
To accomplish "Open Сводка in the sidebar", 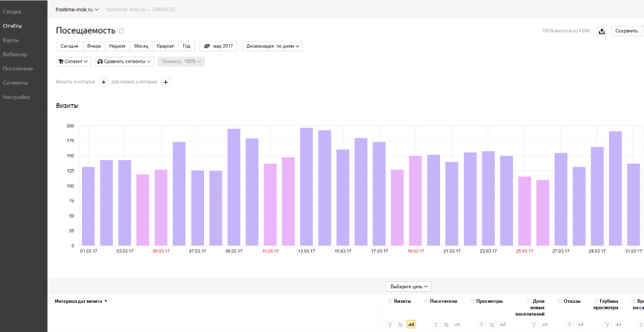I will click(12, 12).
